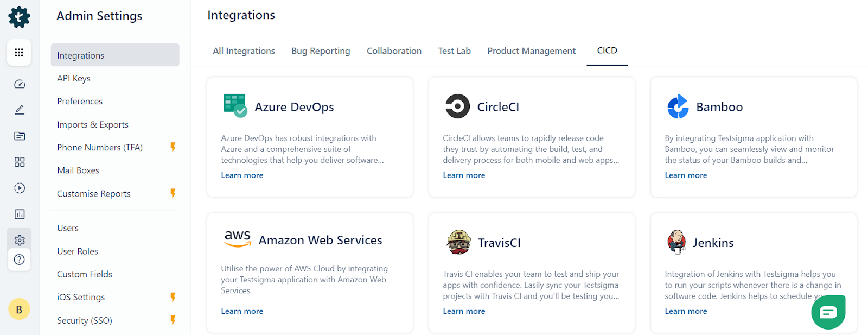Click the user avatar labeled B

click(x=19, y=309)
